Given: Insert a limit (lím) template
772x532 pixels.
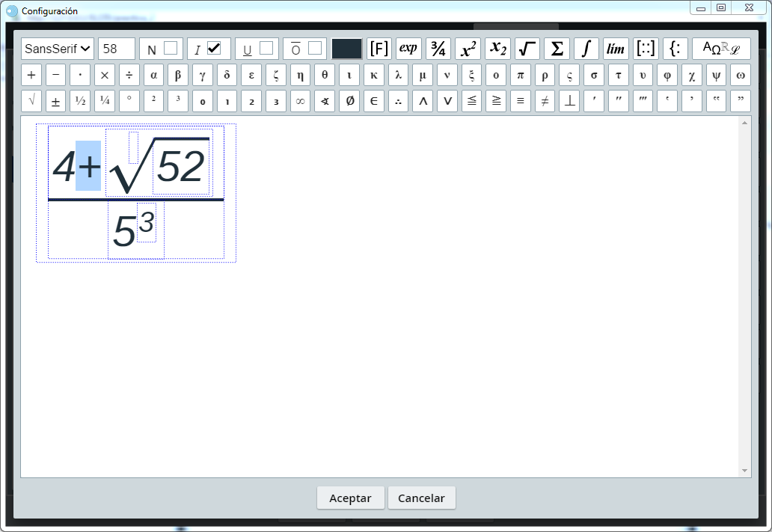Looking at the screenshot, I should [x=616, y=49].
